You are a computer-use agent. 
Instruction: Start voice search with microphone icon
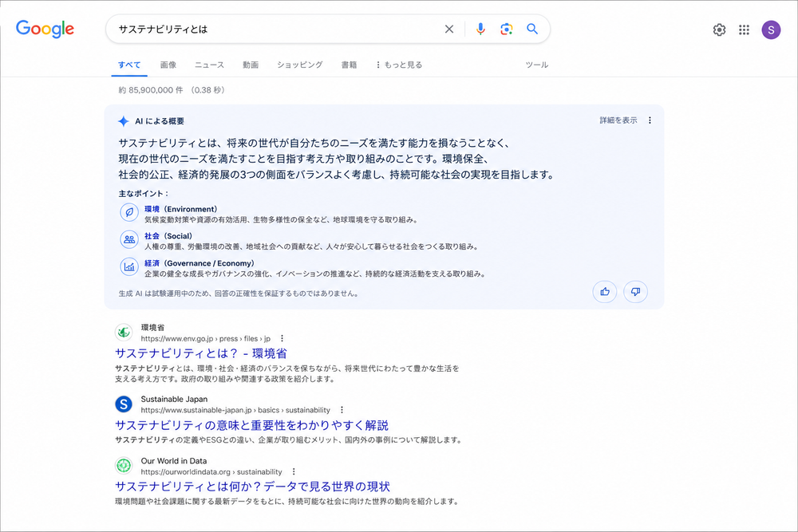[480, 29]
